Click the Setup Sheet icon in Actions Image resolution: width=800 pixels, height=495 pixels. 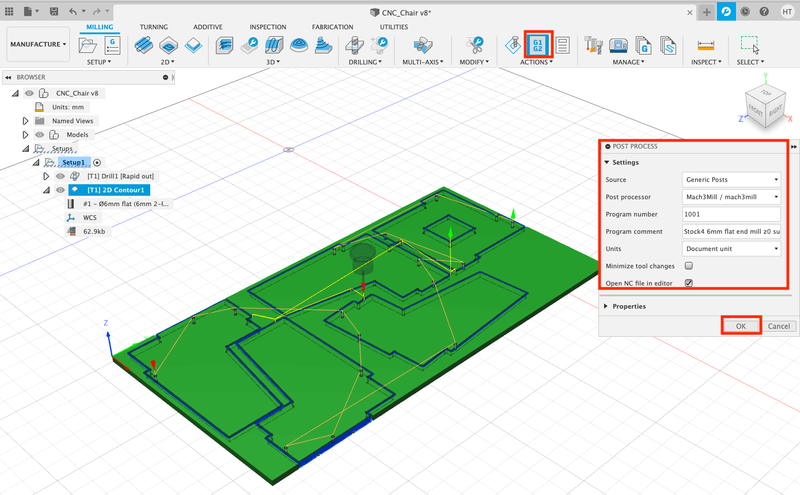[562, 45]
